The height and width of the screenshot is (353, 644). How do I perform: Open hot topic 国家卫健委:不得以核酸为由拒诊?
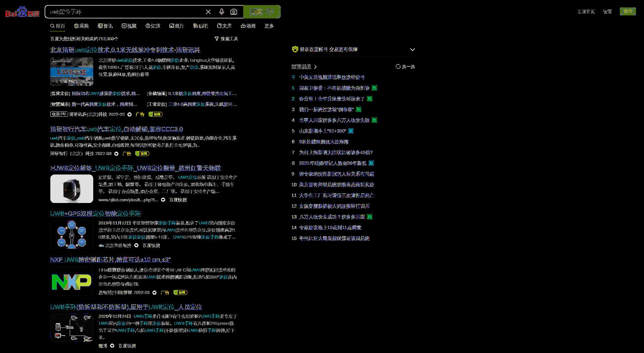coord(334,88)
